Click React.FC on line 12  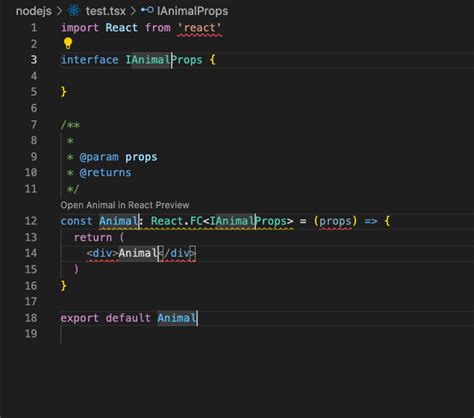pyautogui.click(x=177, y=221)
